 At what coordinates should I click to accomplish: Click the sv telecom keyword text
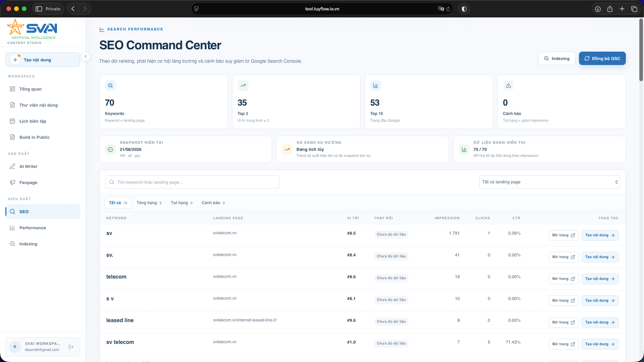[x=120, y=342]
